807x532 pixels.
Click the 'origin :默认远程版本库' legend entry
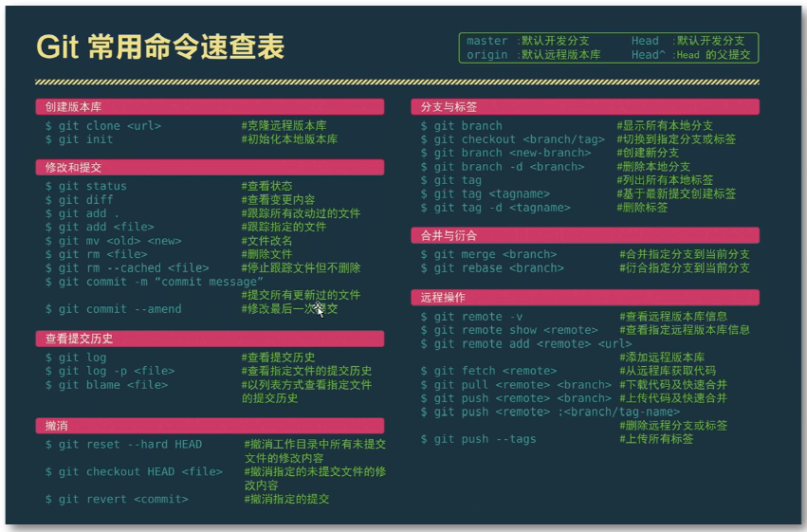[534, 55]
